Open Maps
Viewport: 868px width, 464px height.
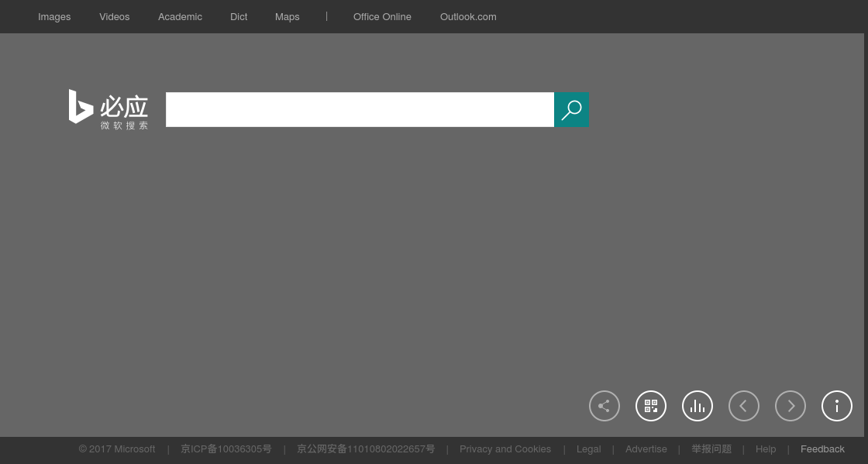287,16
